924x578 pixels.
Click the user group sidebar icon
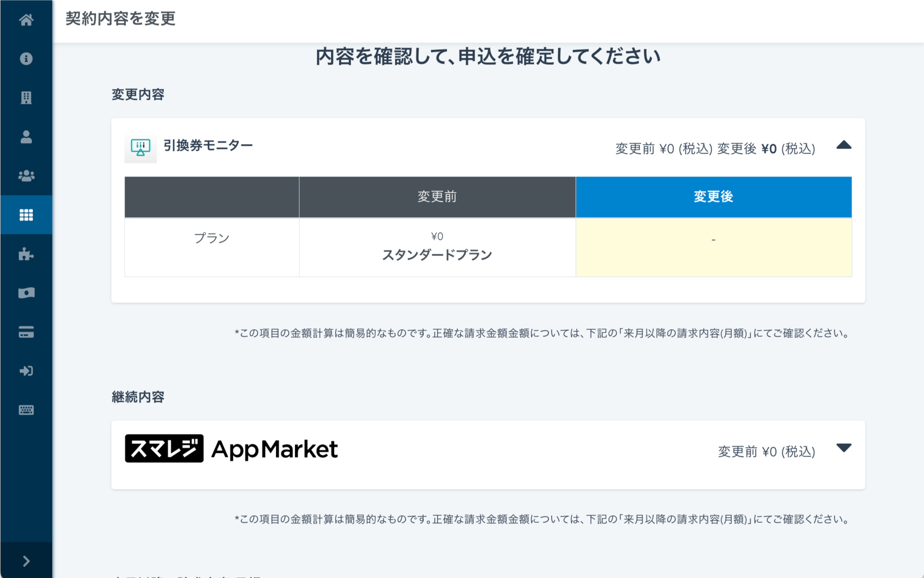[x=26, y=176]
